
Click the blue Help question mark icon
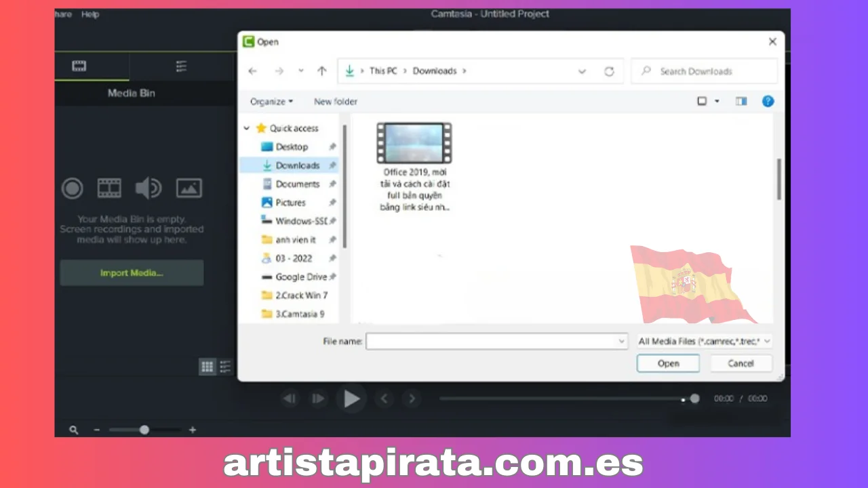[x=768, y=102]
